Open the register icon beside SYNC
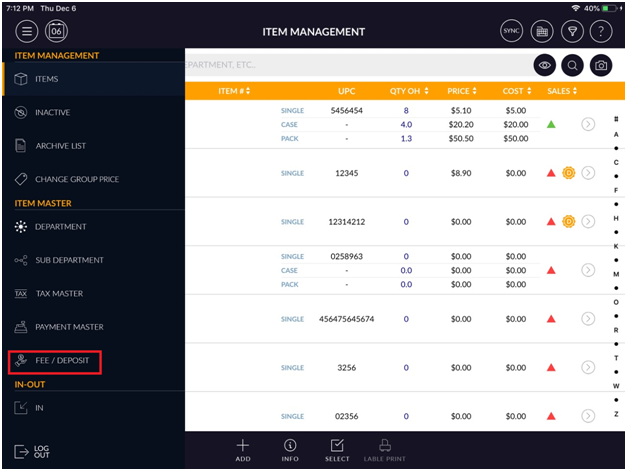 tap(542, 32)
